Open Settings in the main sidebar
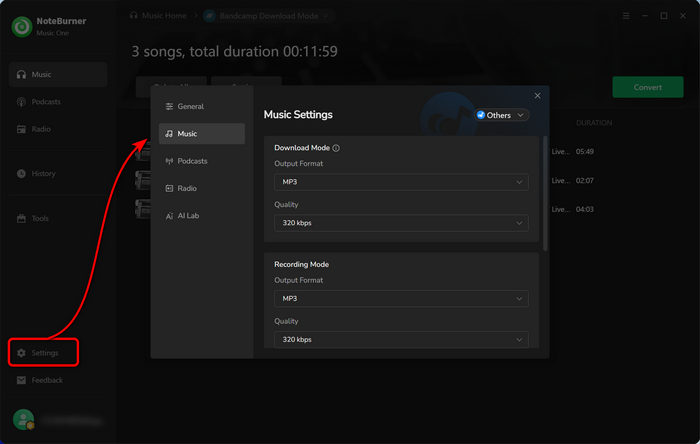This screenshot has height=444, width=700. tap(44, 353)
